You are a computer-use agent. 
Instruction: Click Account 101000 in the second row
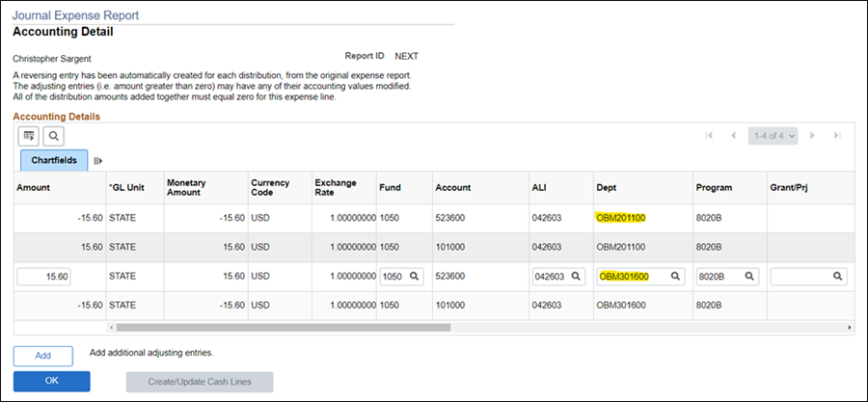pos(450,247)
